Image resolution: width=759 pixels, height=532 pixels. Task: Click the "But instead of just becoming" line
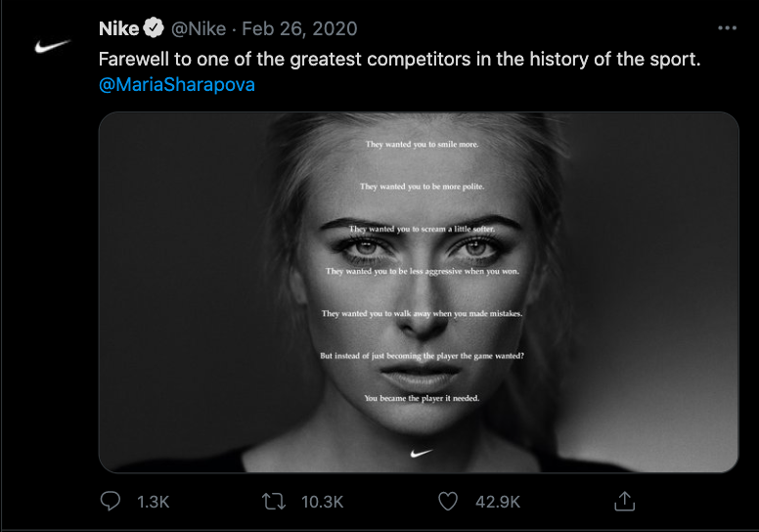pyautogui.click(x=423, y=356)
